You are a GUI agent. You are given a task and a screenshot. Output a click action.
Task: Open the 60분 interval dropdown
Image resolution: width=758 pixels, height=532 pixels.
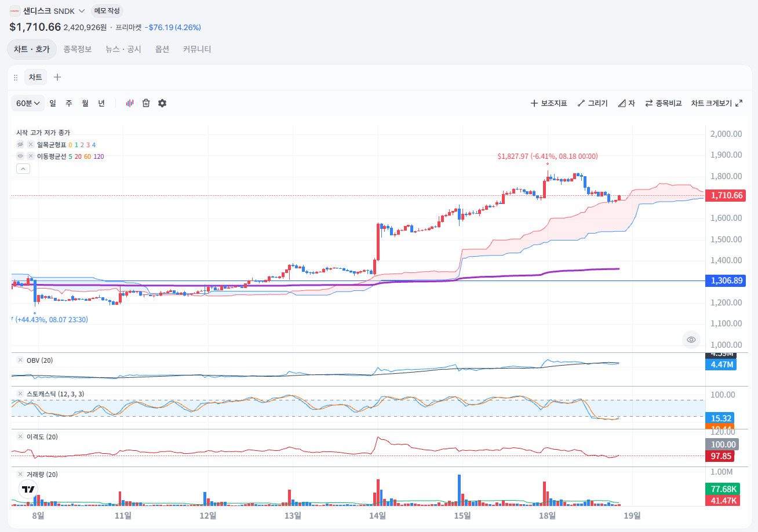click(28, 103)
